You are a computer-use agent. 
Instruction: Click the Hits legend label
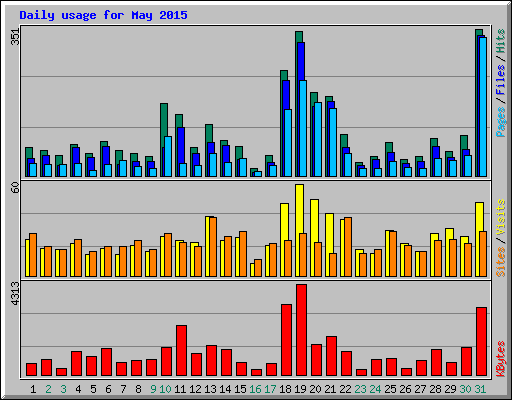(501, 41)
